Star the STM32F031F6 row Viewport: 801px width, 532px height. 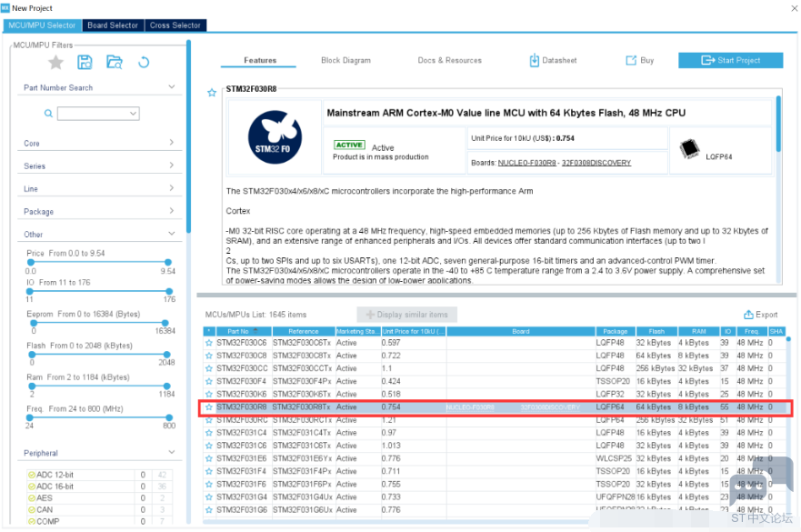click(x=208, y=484)
